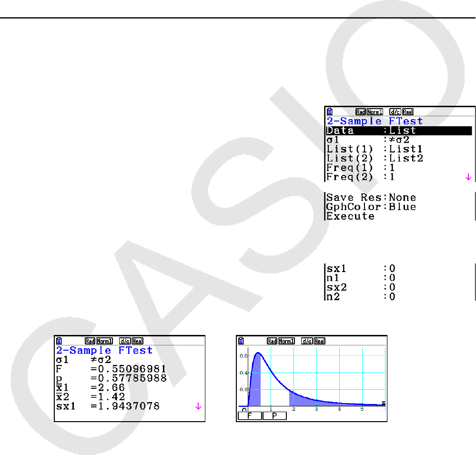Viewport: 476px width, 455px height.
Task: Select the Data : List row in setup screen
Action: tap(399, 131)
